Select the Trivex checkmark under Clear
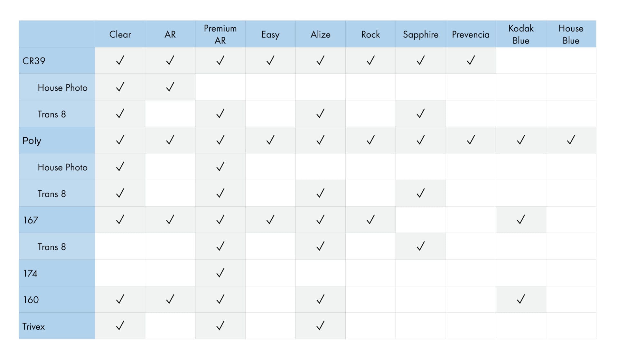This screenshot has width=618, height=364. (x=120, y=326)
